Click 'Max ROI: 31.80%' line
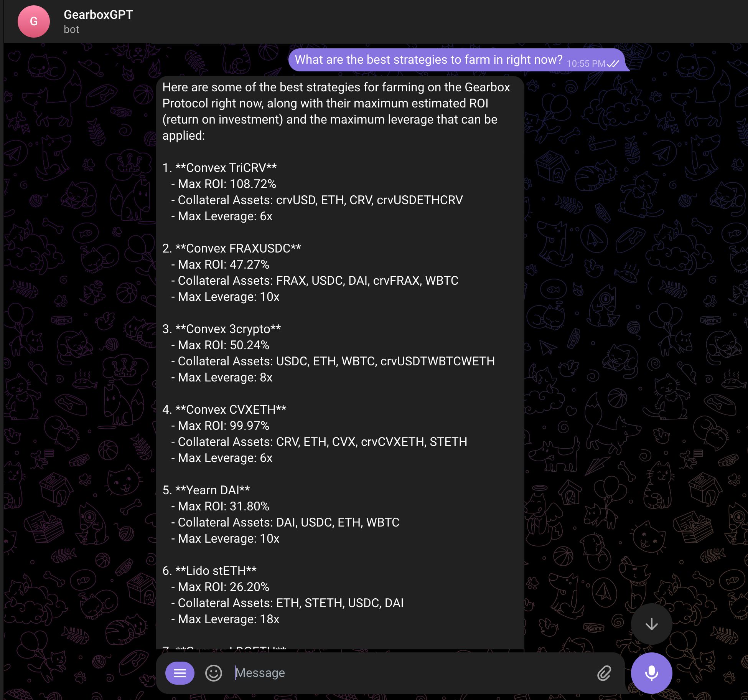The image size is (748, 700). pyautogui.click(x=220, y=506)
